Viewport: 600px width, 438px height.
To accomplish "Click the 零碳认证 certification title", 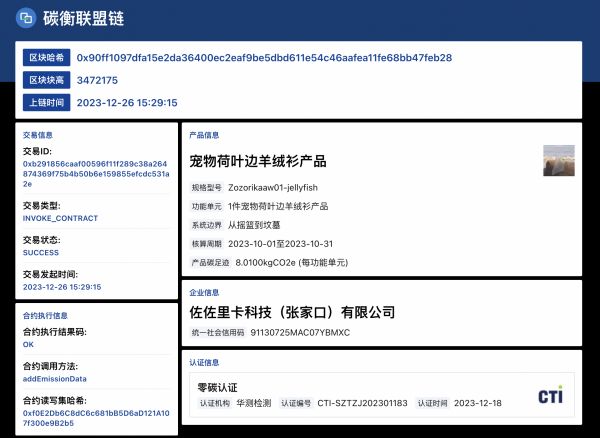I will 217,388.
